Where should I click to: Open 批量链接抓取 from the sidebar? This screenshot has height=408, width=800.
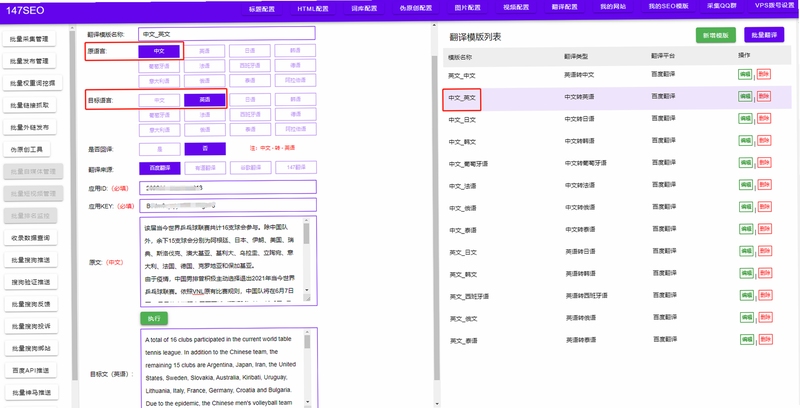click(30, 105)
